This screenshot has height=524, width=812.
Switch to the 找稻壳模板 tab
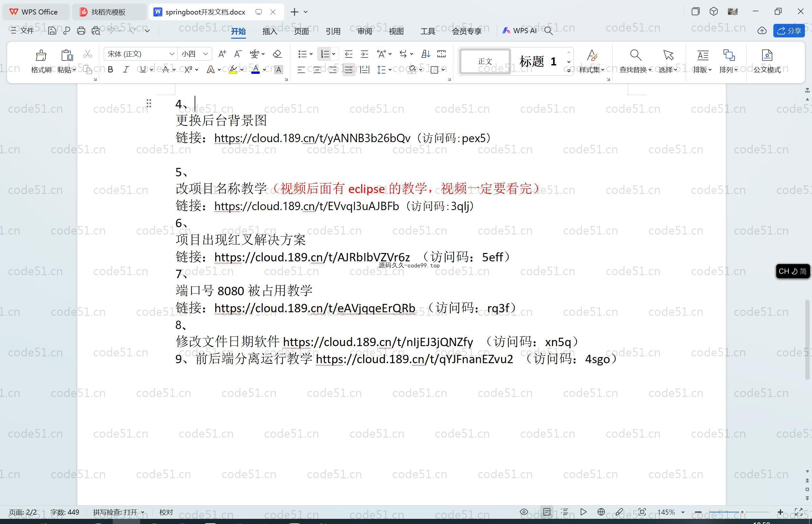[x=108, y=12]
